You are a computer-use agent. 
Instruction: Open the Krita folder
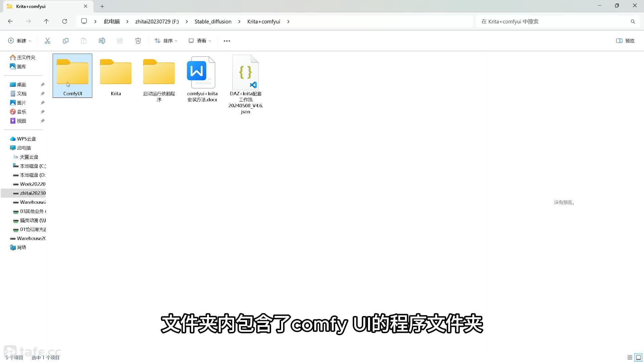[116, 76]
